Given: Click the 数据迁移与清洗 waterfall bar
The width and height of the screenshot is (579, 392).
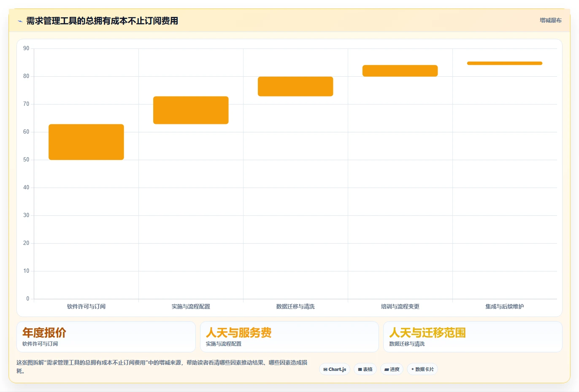Looking at the screenshot, I should 295,86.
